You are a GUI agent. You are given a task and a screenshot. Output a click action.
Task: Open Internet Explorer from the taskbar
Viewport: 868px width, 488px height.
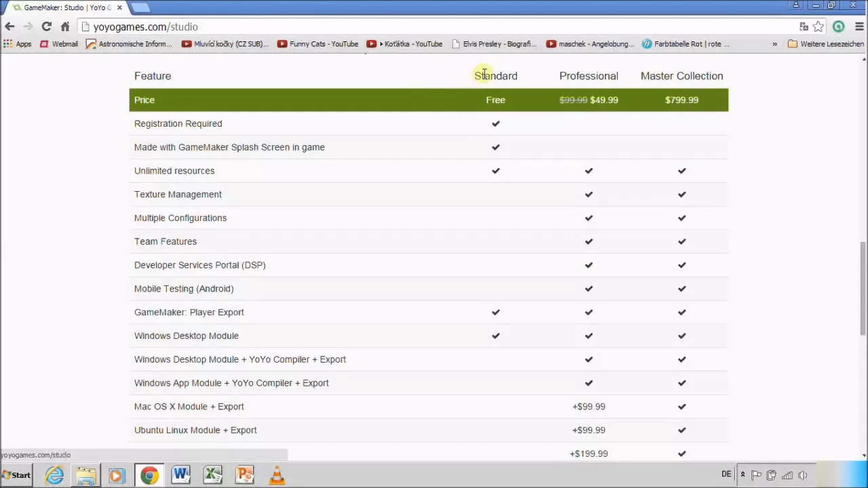coord(54,475)
